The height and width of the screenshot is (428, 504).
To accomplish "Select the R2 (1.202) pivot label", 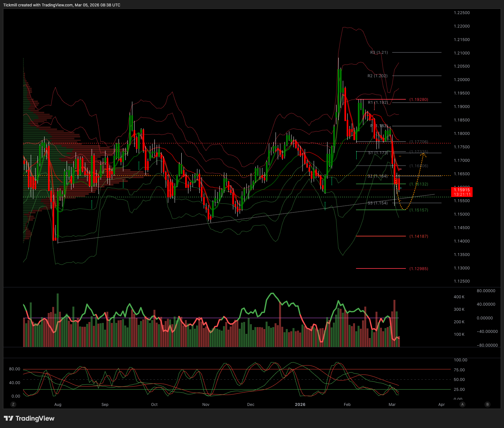I will [377, 76].
